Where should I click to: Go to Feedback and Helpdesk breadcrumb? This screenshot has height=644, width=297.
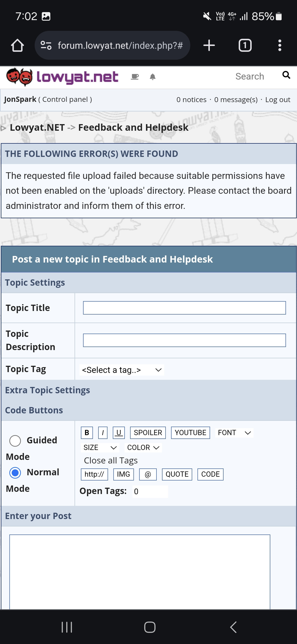pos(133,127)
